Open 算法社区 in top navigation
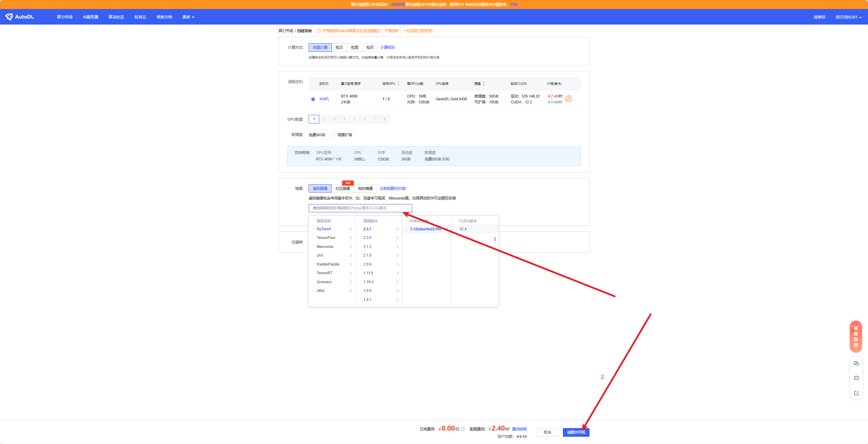This screenshot has height=444, width=868. [116, 17]
